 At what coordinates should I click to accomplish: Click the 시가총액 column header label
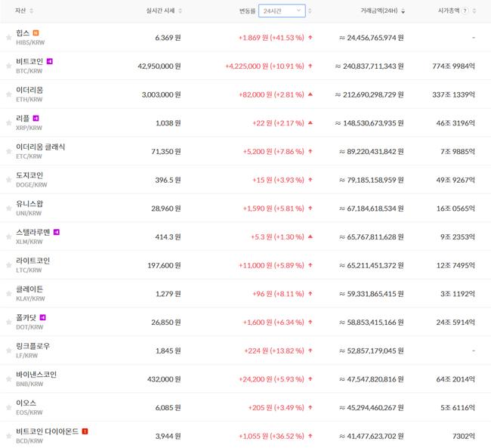449,11
